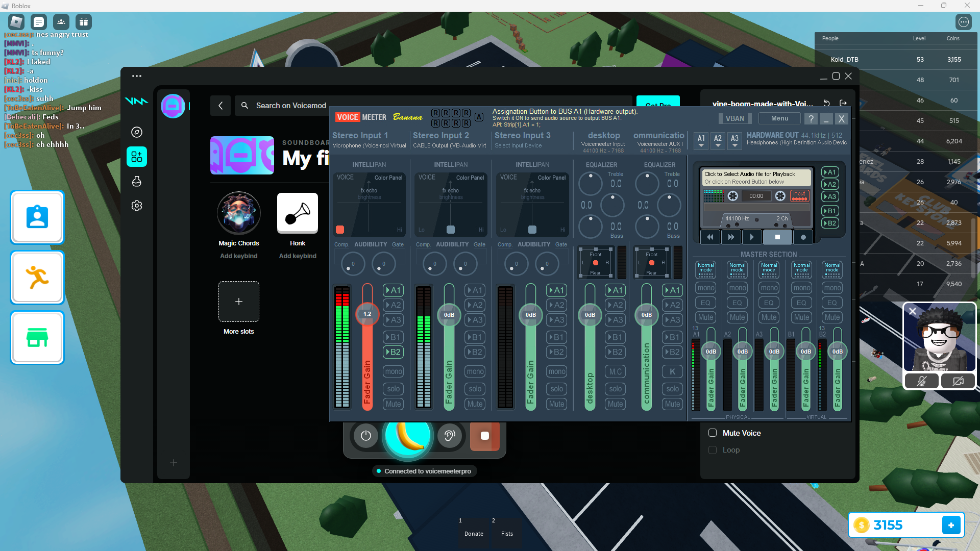Click Voicemeeter cassette fast-forward button
Screen dimensions: 980x551
click(x=731, y=237)
